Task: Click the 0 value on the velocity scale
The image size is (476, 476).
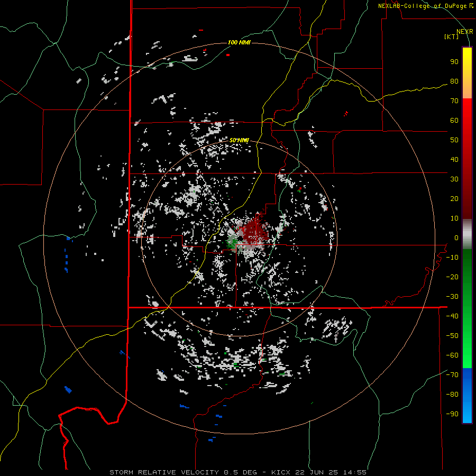Action: (x=456, y=237)
